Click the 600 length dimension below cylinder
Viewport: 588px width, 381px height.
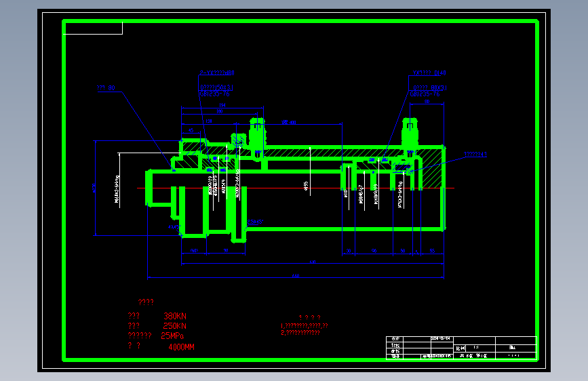(x=313, y=262)
